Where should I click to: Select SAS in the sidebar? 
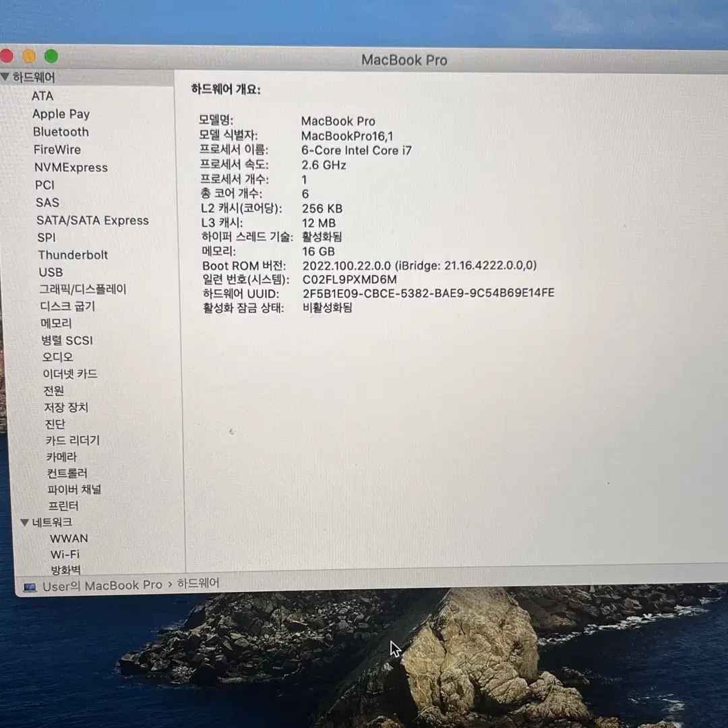[47, 202]
